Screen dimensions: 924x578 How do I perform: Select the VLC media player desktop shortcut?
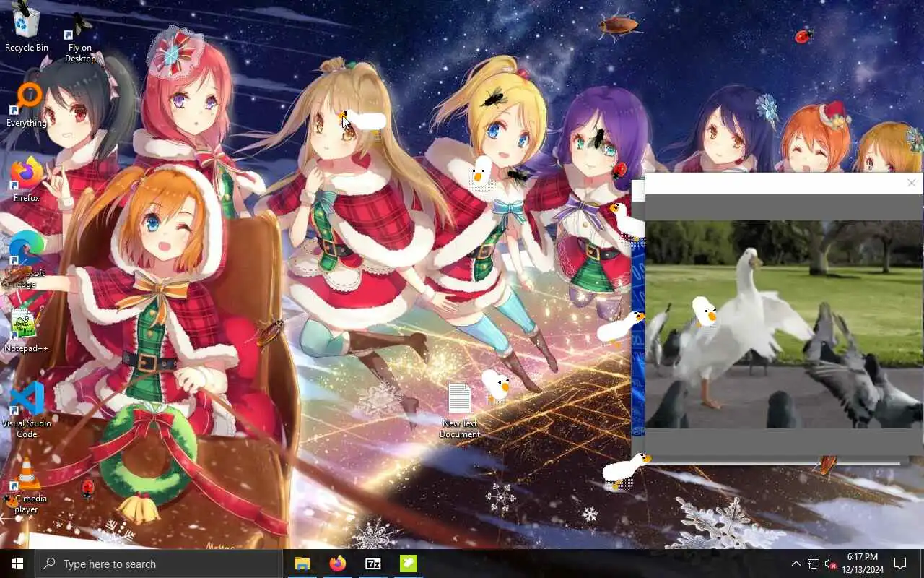pyautogui.click(x=27, y=486)
